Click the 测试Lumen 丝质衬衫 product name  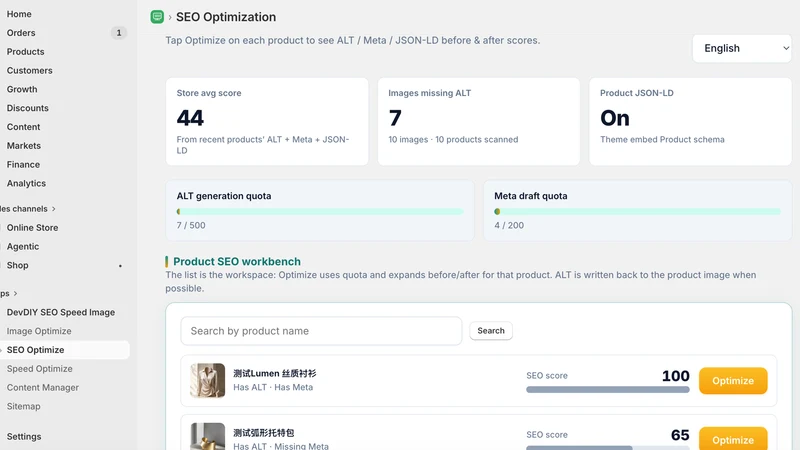tap(274, 373)
